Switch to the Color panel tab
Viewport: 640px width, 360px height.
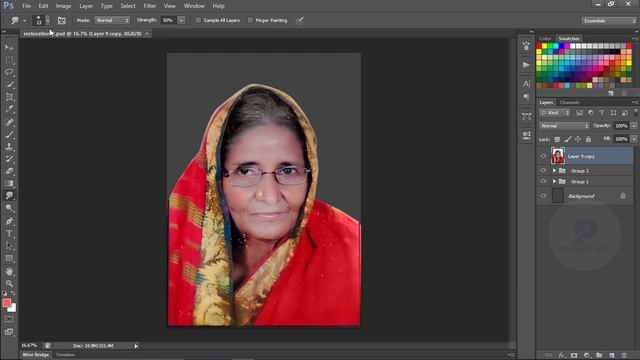[x=545, y=38]
